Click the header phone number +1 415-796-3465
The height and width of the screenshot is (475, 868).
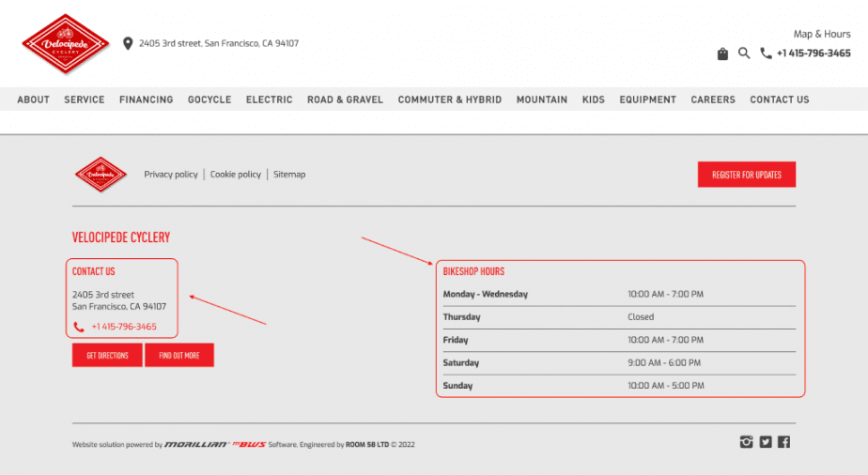(814, 54)
